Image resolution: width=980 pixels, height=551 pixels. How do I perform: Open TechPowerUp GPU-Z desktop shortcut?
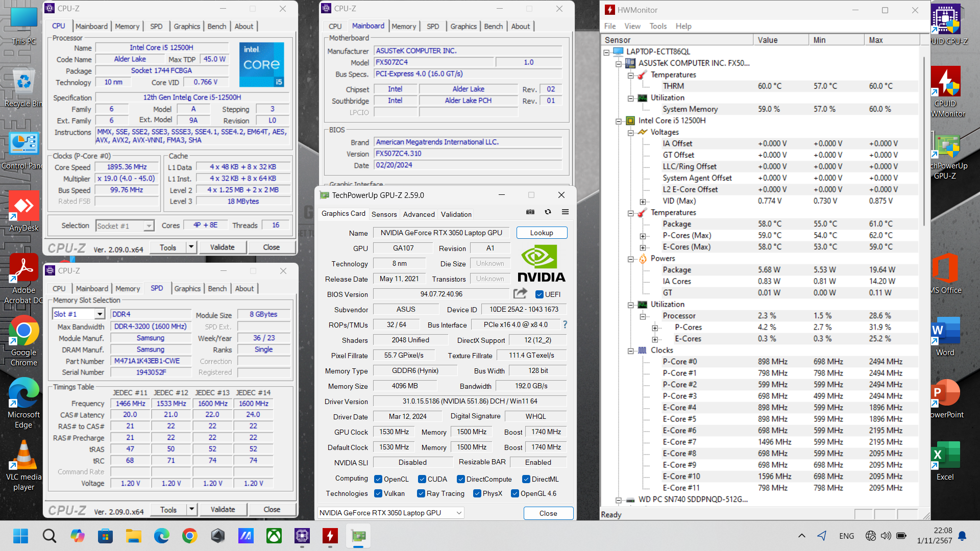[x=947, y=156]
